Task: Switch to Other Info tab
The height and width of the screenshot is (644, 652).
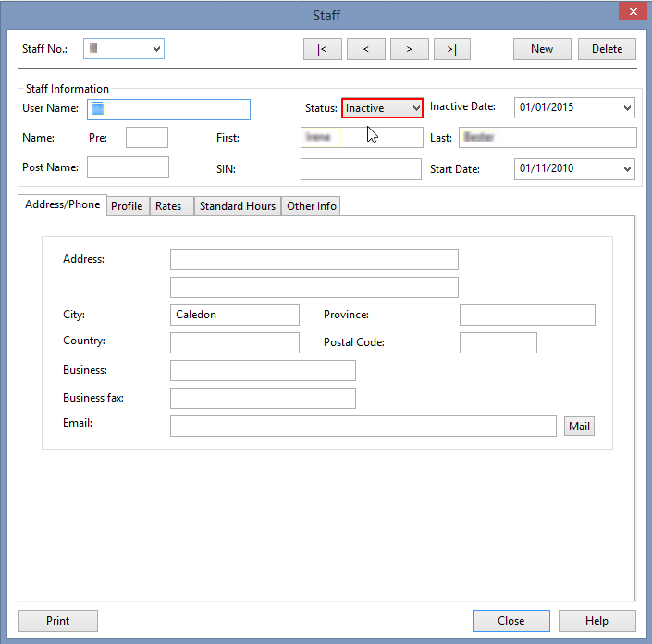Action: 312,206
